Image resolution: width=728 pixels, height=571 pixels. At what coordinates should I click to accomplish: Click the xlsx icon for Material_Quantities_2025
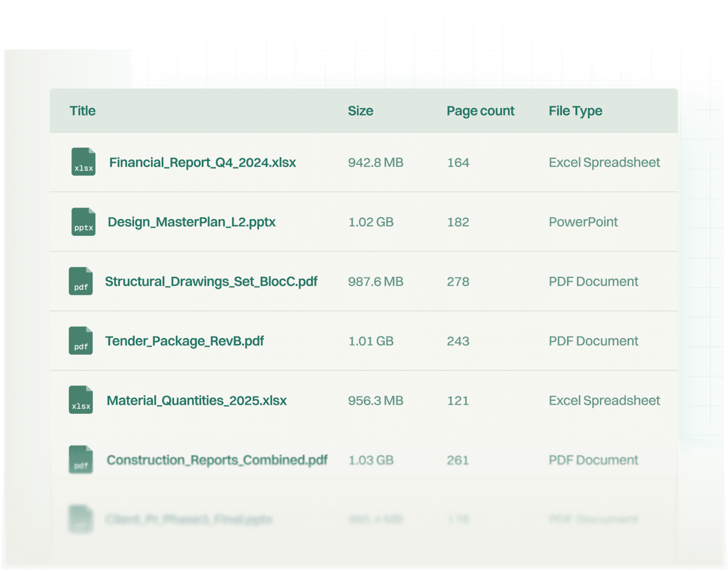point(81,400)
